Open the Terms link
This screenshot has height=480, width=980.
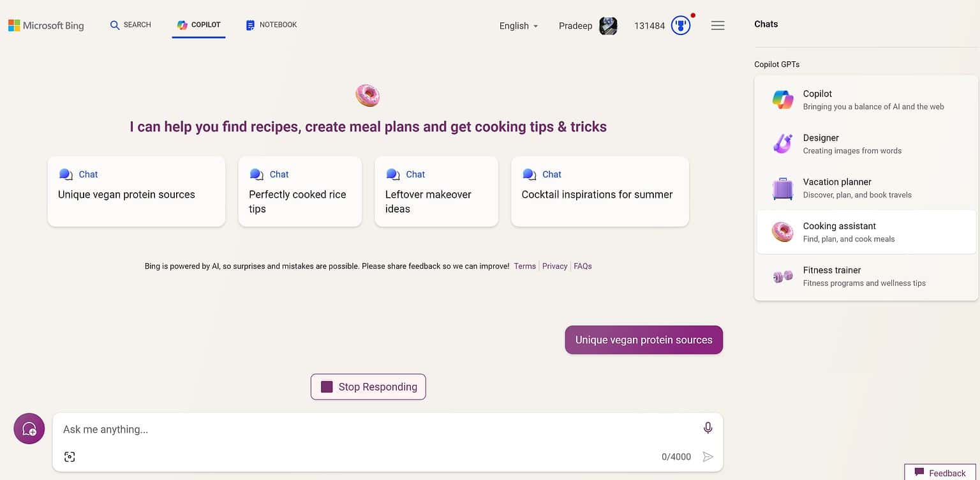point(525,266)
